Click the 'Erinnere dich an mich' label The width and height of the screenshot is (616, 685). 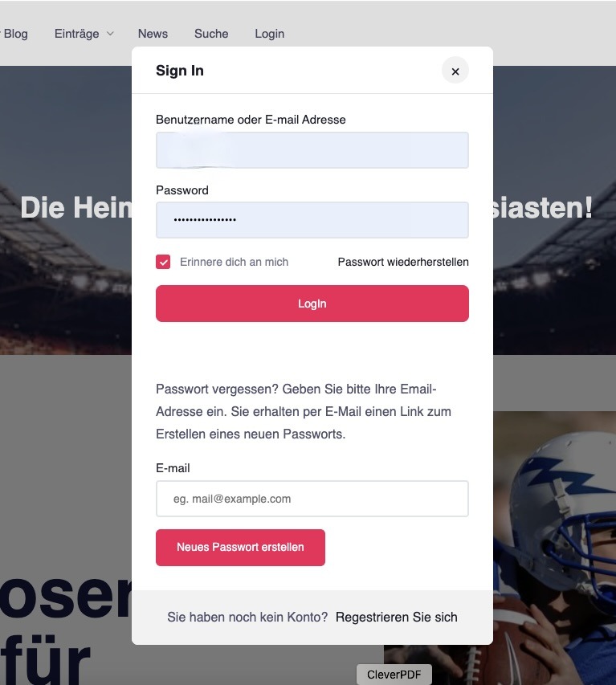coord(234,262)
